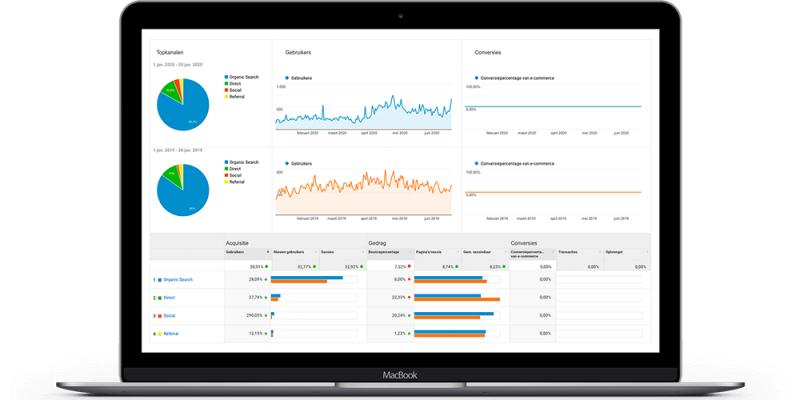Click Referral yellow swatch in 2020 pie legend
This screenshot has width=800, height=400.
coord(226,97)
